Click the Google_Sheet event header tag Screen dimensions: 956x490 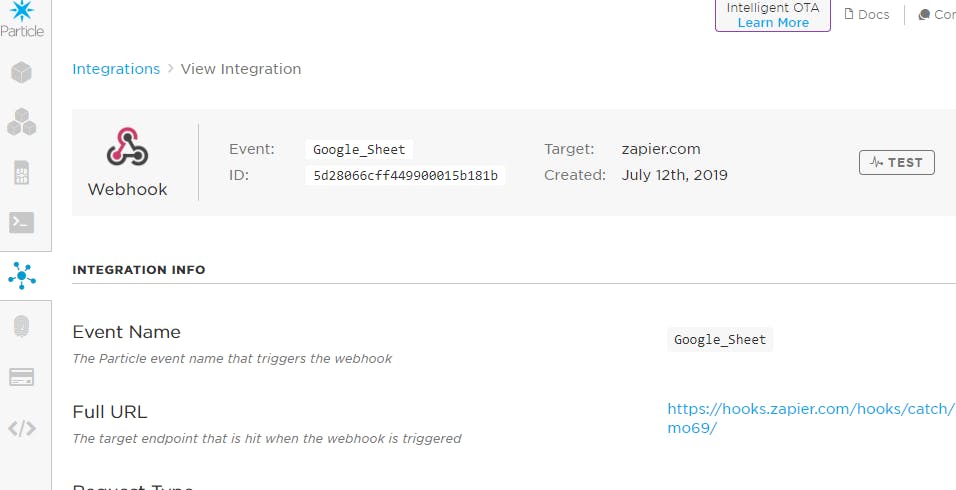359,149
